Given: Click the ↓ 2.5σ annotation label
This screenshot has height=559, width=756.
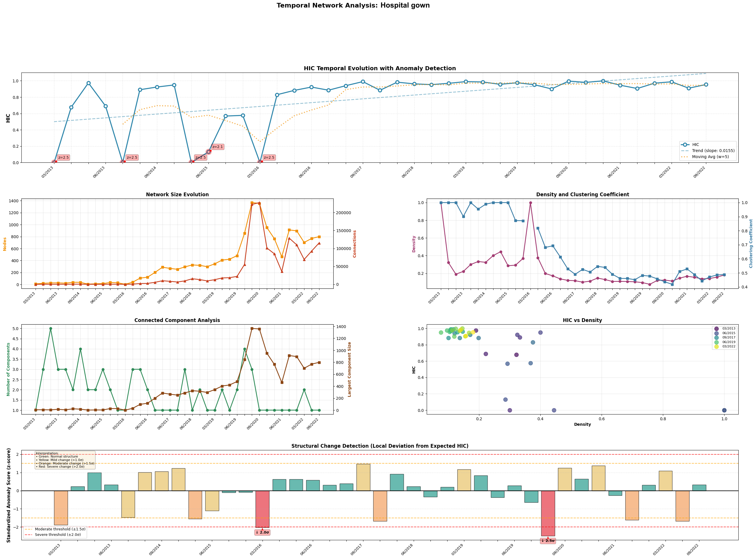Looking at the screenshot, I should (x=548, y=541).
